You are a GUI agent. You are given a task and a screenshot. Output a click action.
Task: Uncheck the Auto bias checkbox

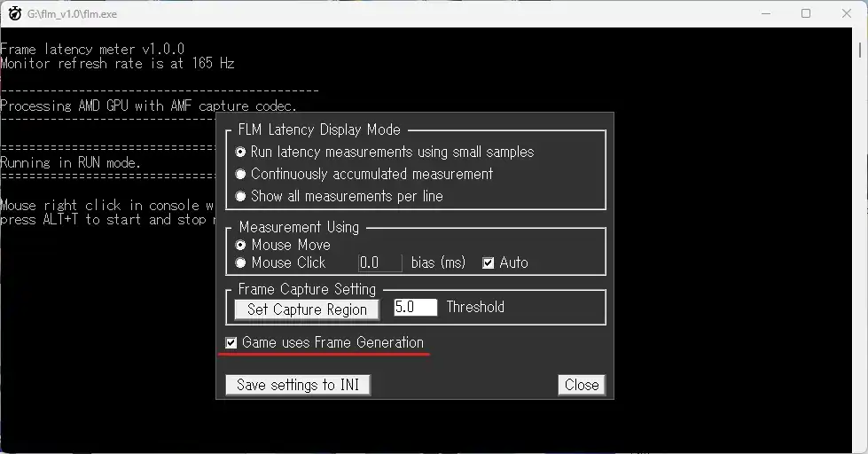pyautogui.click(x=488, y=263)
